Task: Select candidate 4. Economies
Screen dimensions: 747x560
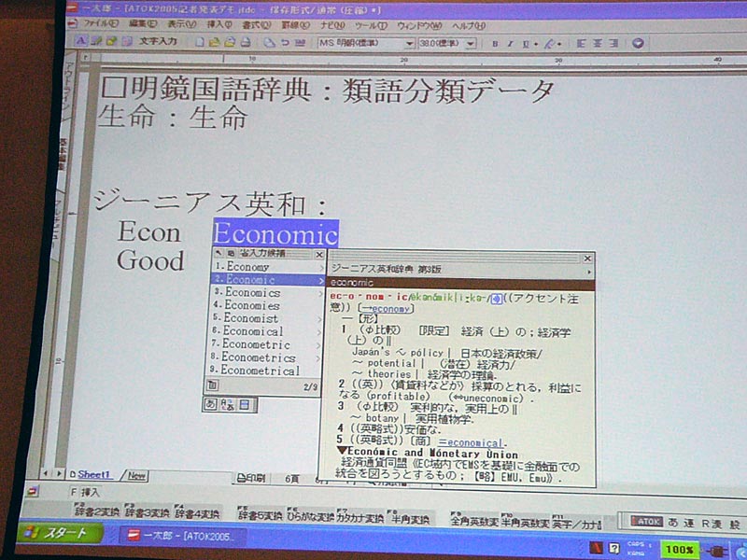Action: point(265,305)
